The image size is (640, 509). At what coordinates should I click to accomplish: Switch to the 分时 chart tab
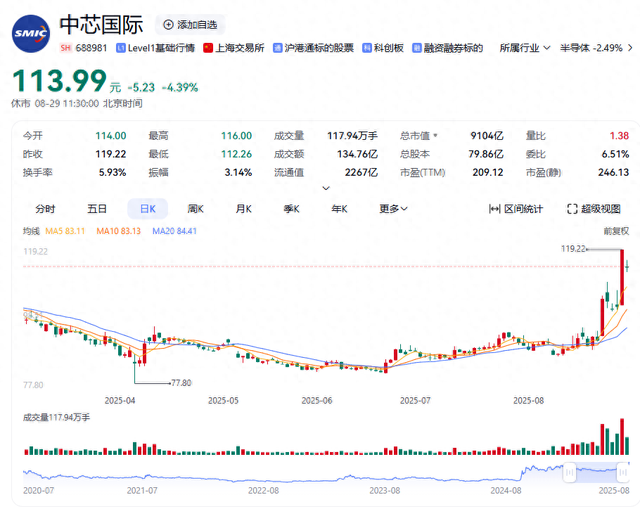coord(45,209)
